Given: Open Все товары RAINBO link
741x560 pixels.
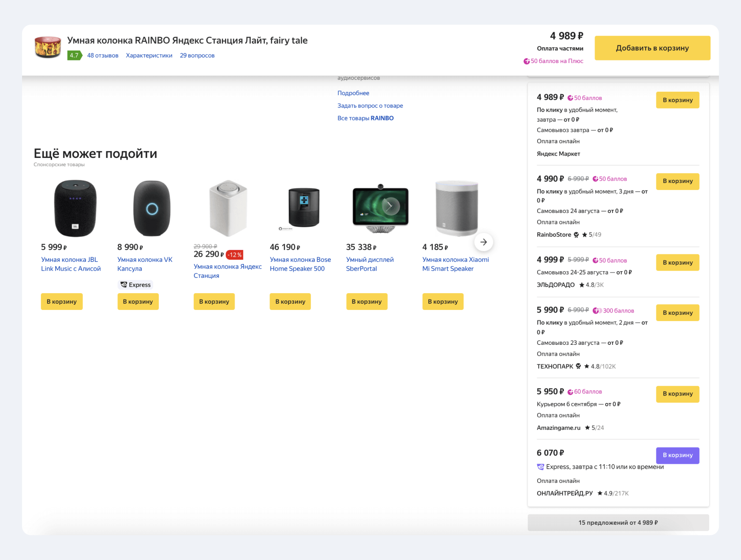Looking at the screenshot, I should tap(365, 118).
